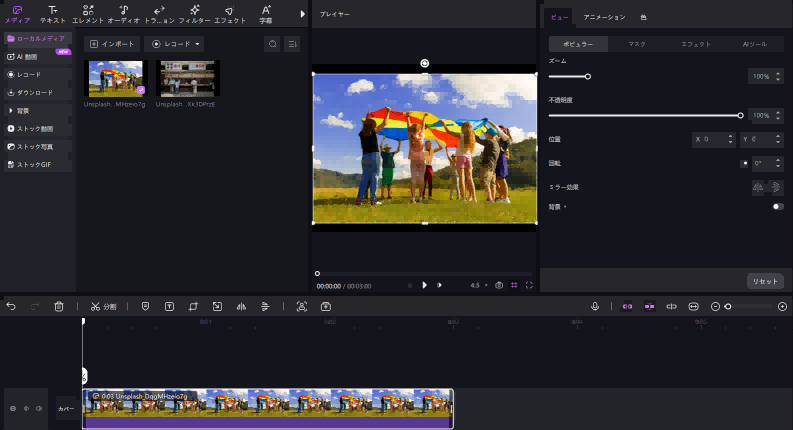Toggle the horizontal mirror effect button
This screenshot has height=430, width=793.
pos(757,187)
